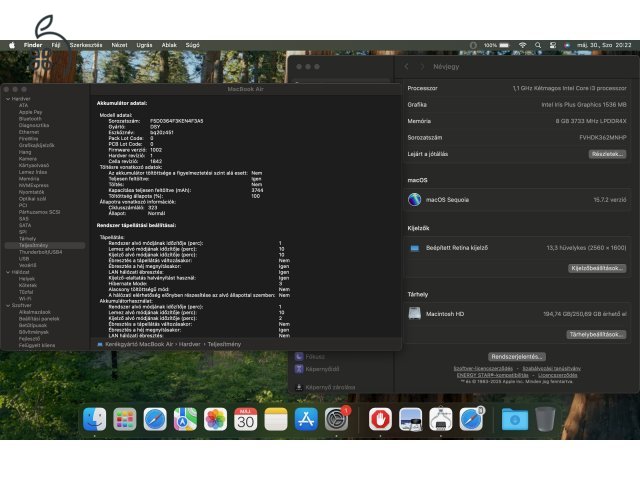Open Calendar showing 30 in Dock

pos(245,419)
